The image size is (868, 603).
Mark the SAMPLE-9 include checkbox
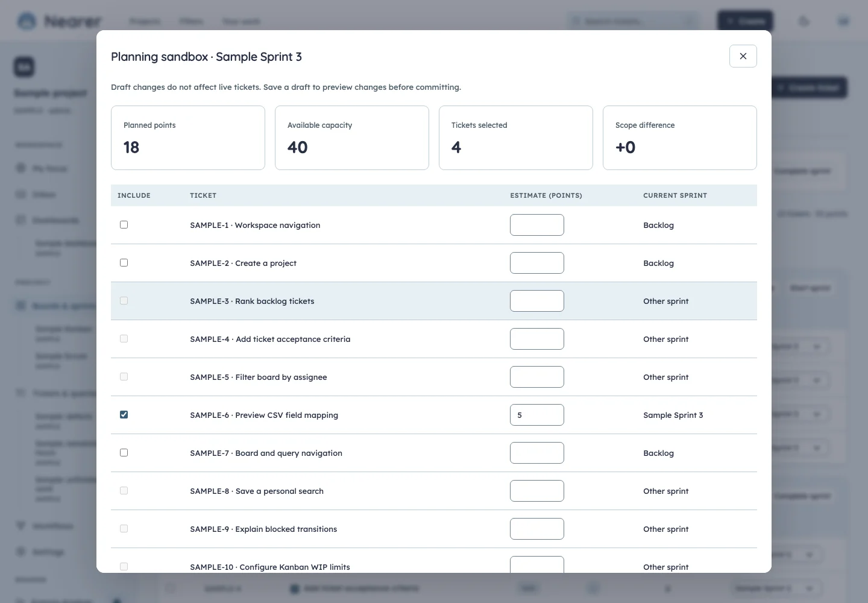pyautogui.click(x=124, y=528)
